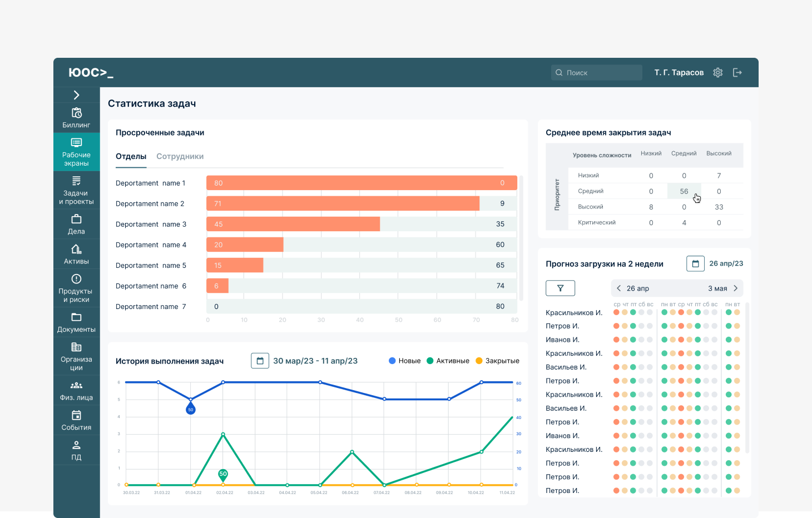This screenshot has width=812, height=518.
Task: Click the green 50 marker on chart
Action: click(x=223, y=474)
